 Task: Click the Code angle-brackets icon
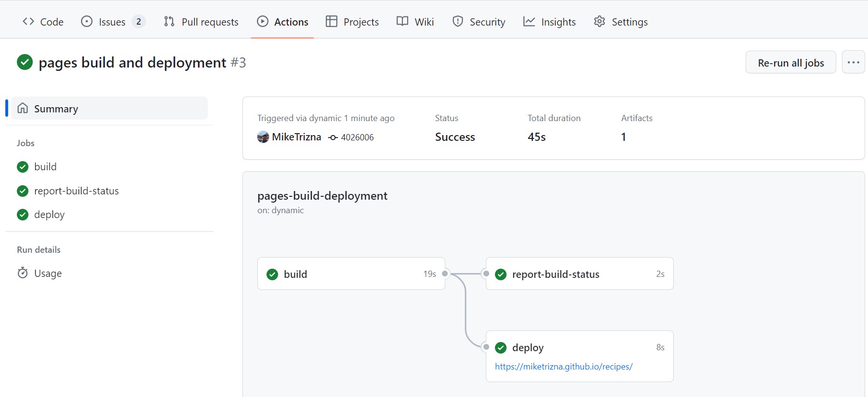click(x=28, y=22)
